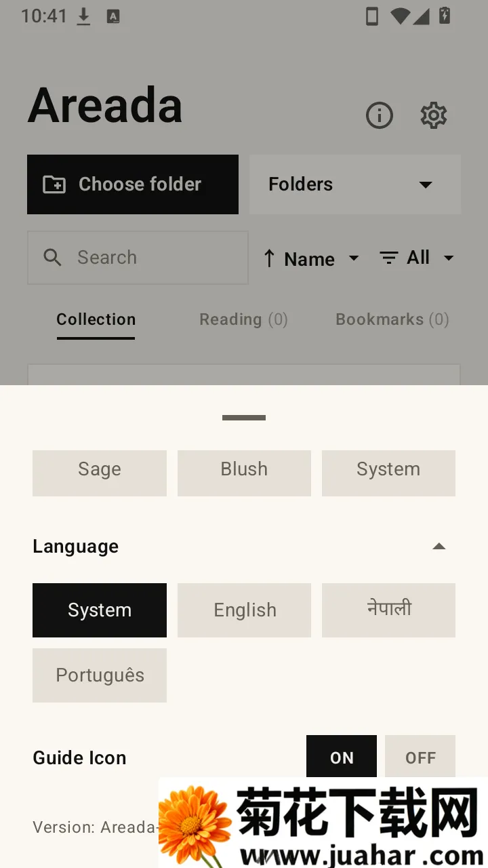
Task: Click the bottom sheet drag handle
Action: pos(244,418)
